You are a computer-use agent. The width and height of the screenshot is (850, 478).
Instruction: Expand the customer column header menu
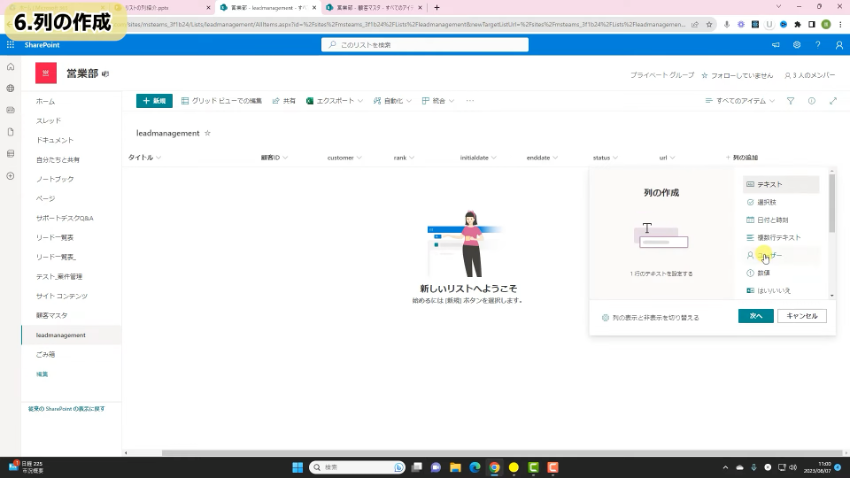[345, 158]
